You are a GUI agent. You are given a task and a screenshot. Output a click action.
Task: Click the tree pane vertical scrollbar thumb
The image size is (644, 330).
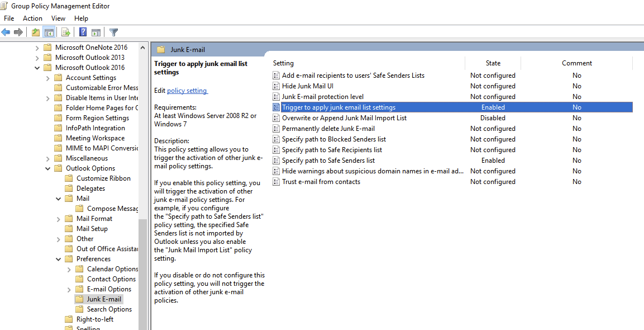pos(142,274)
